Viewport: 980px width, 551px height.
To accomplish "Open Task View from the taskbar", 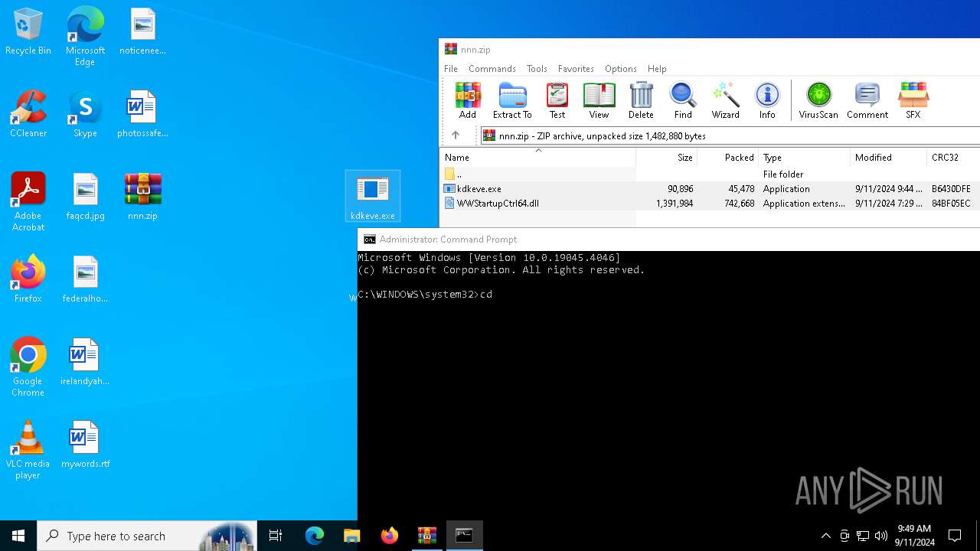I will [276, 536].
